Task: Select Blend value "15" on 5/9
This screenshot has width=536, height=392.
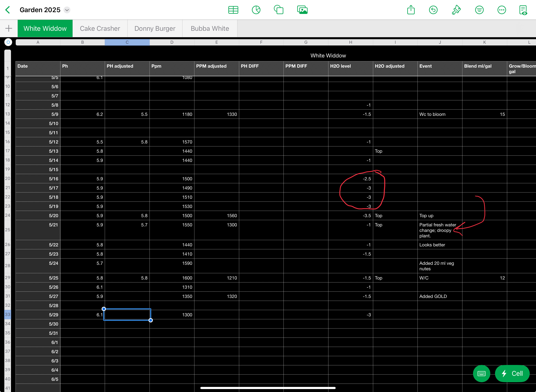Action: point(484,114)
